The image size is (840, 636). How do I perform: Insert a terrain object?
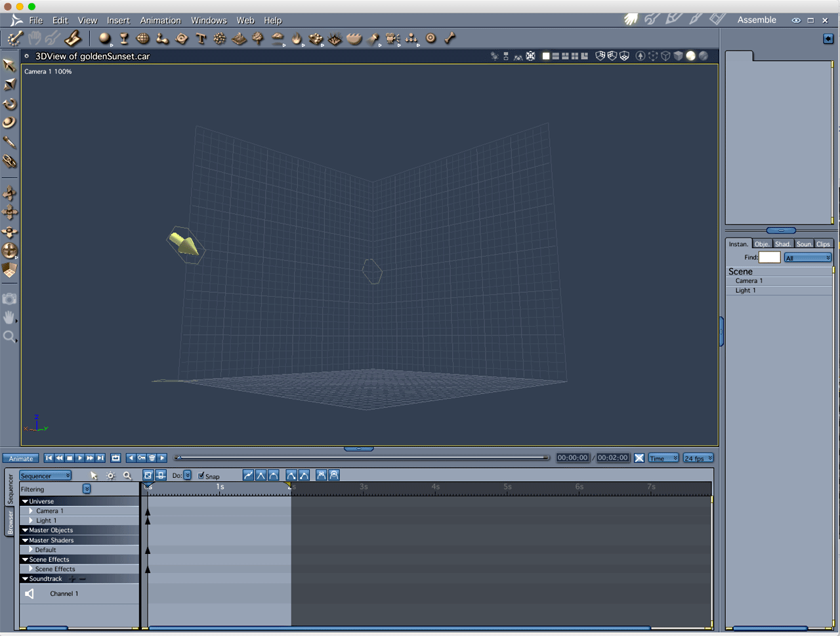tap(239, 39)
